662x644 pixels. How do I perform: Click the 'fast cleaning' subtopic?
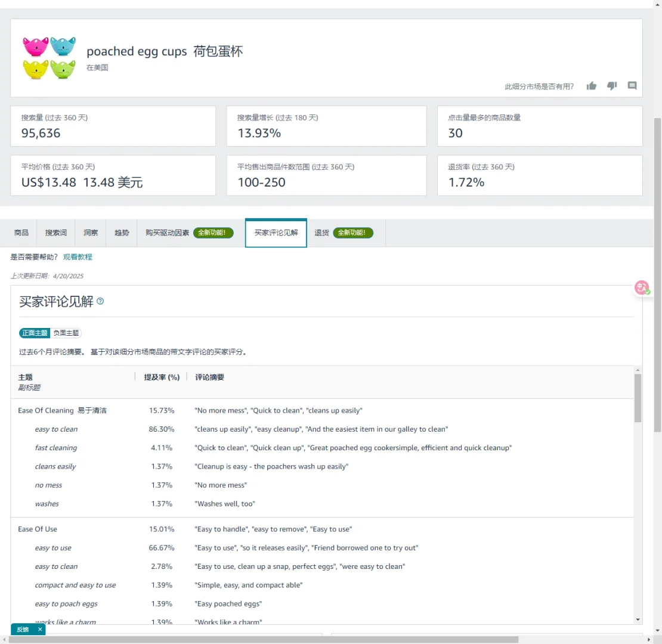pos(55,448)
